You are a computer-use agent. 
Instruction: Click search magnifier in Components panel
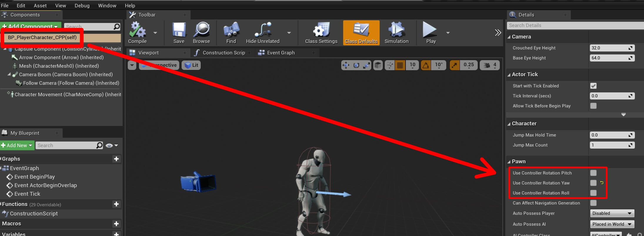coord(117,27)
